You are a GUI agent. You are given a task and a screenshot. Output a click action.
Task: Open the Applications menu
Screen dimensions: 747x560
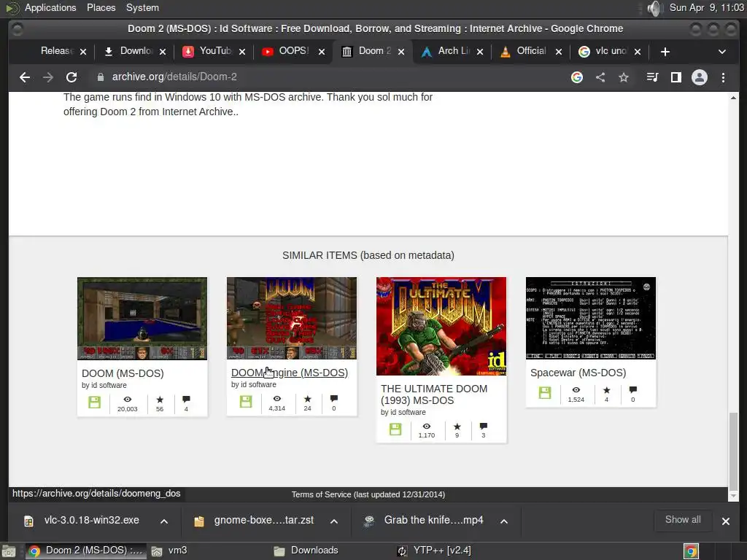[x=50, y=8]
